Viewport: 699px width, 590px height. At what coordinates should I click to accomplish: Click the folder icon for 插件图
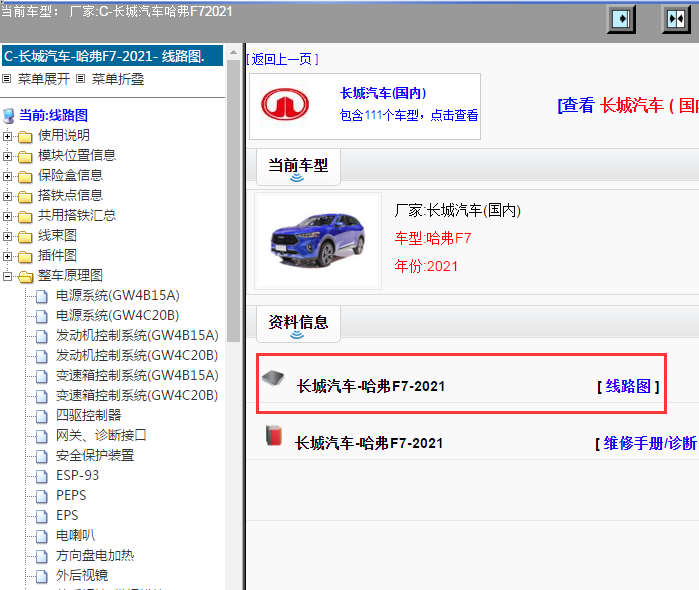point(25,256)
